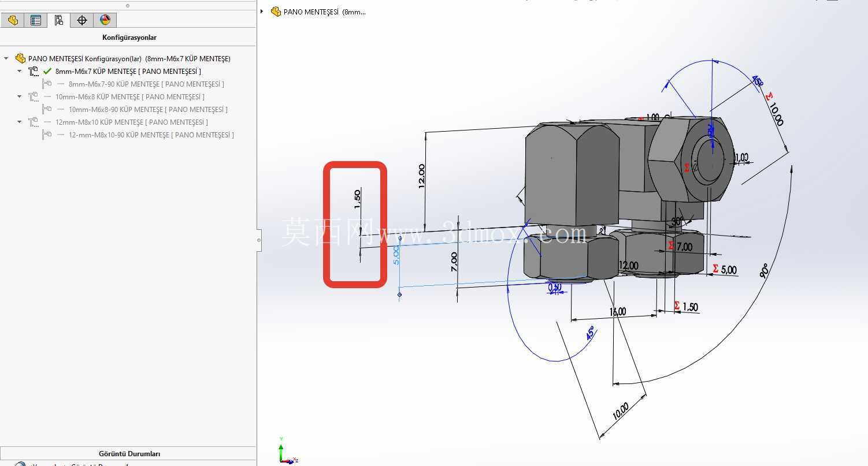Click 'PANO MENTEŞESİ (8mm...' breadcrumb text
Viewport: 868px width, 466px height.
click(325, 12)
